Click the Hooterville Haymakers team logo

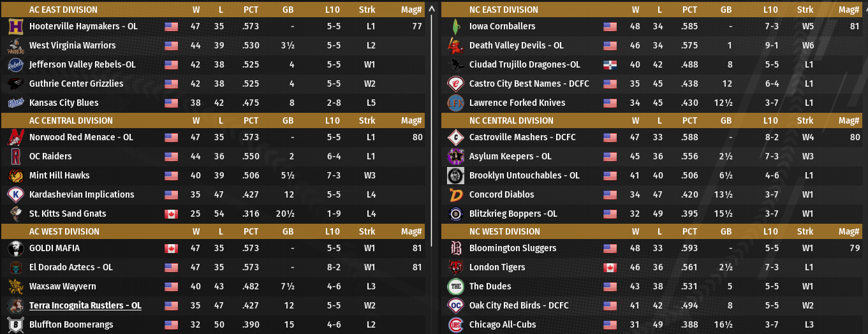(x=16, y=27)
